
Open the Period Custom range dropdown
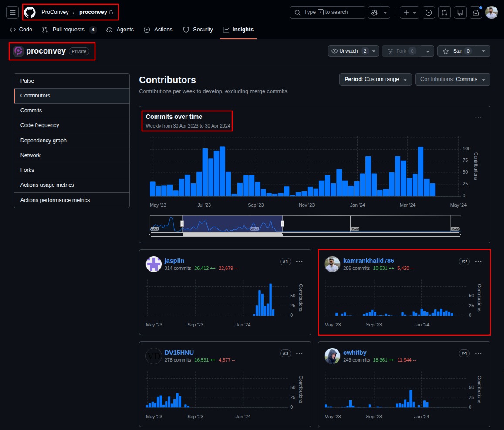pyautogui.click(x=375, y=79)
